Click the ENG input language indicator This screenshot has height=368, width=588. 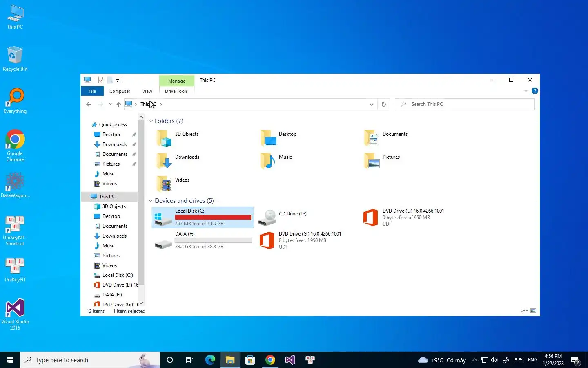tap(532, 360)
